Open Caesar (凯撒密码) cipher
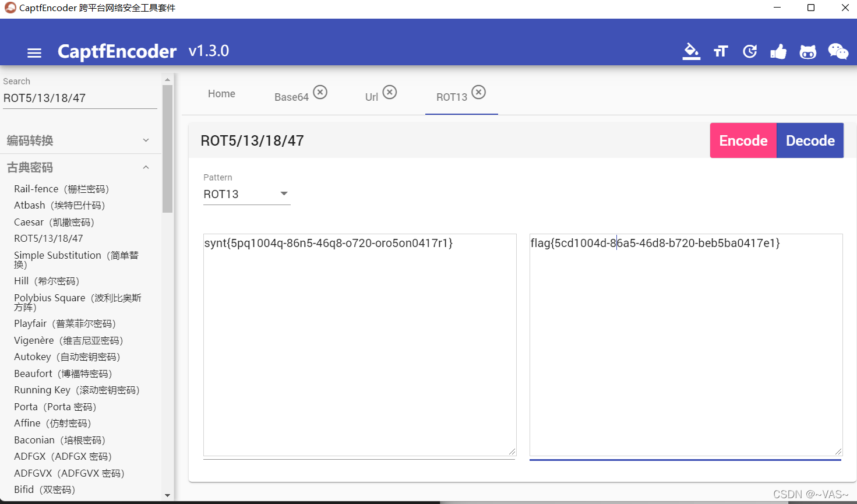 click(x=54, y=222)
